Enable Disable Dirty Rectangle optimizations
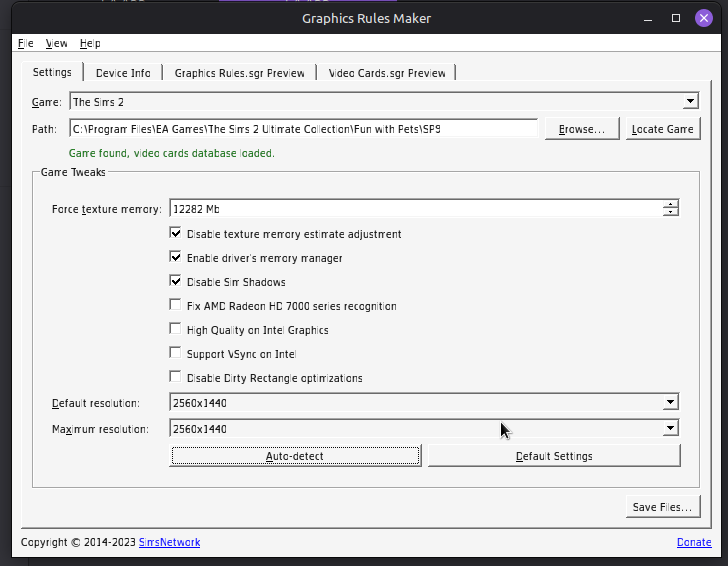This screenshot has height=566, width=728. point(176,377)
